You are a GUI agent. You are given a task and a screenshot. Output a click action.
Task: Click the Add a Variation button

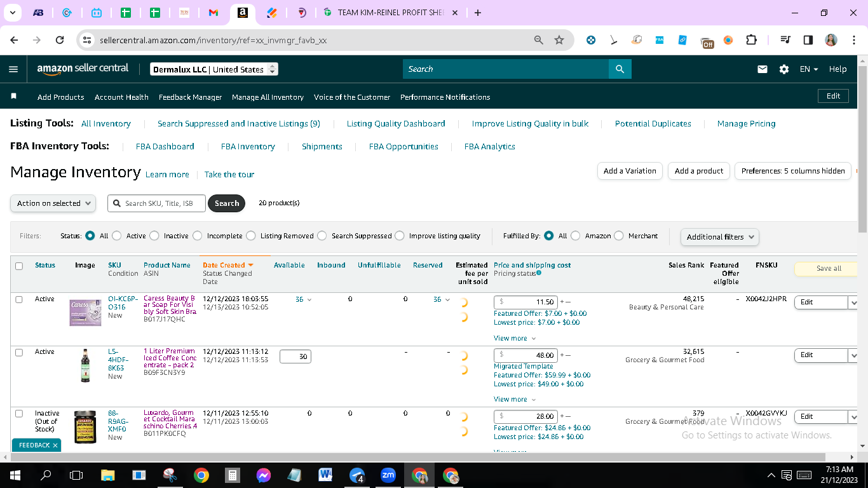point(630,171)
